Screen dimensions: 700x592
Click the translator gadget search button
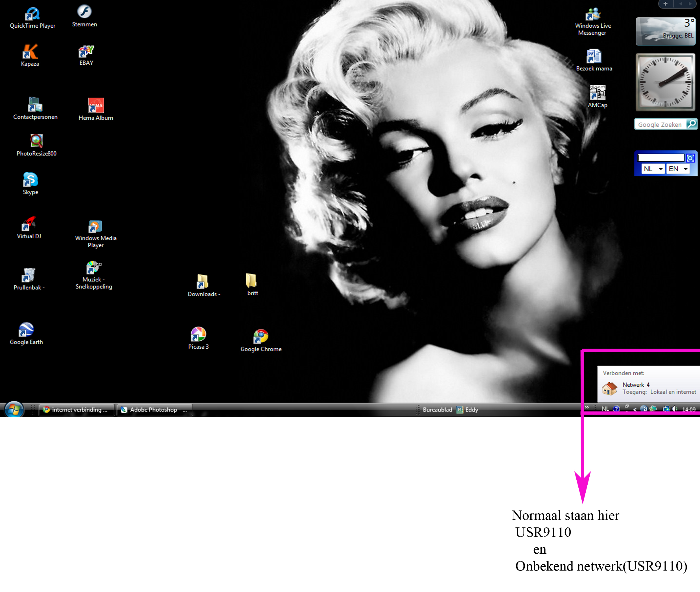[x=690, y=158]
